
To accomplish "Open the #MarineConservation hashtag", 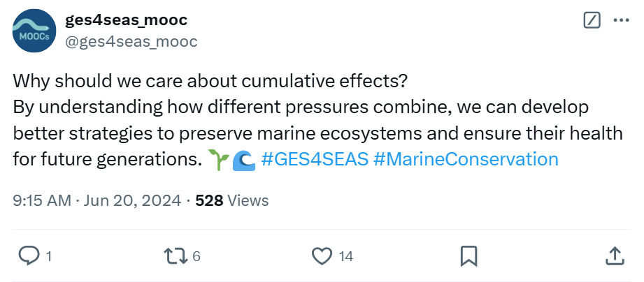I will [466, 160].
